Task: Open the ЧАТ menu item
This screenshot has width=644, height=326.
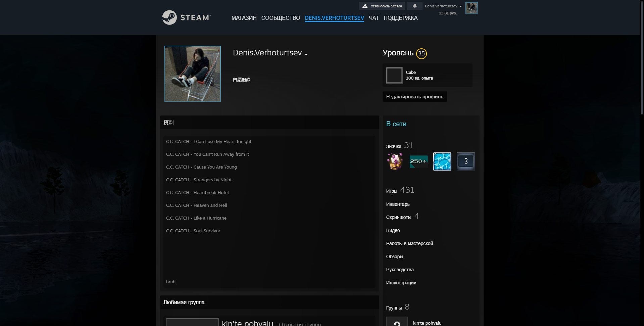Action: click(x=374, y=18)
